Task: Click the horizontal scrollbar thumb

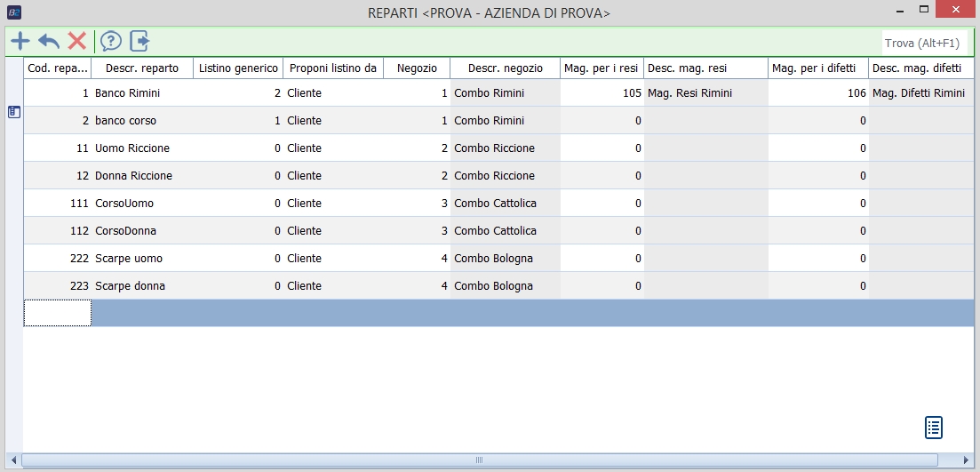Action: click(x=480, y=460)
